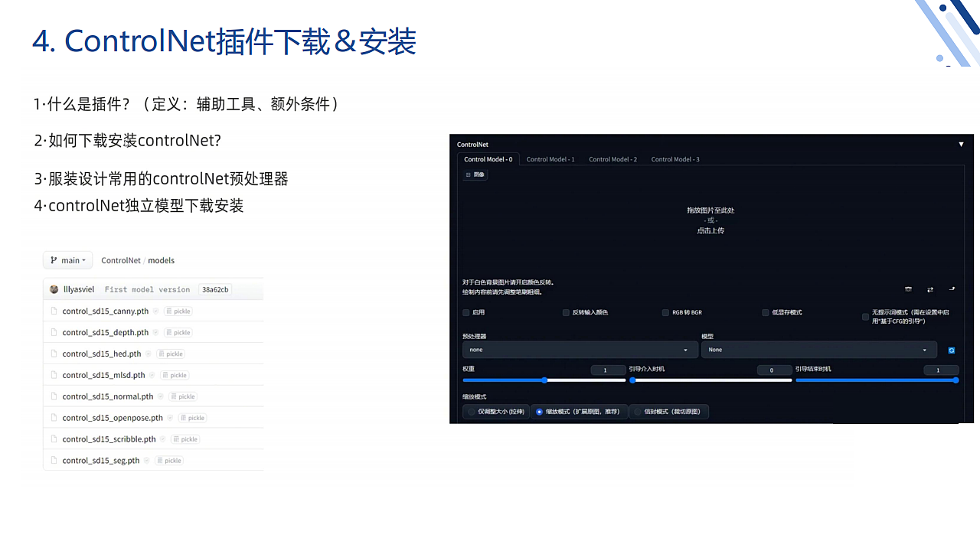Click the swap arrows icon in ControlNet

[930, 289]
